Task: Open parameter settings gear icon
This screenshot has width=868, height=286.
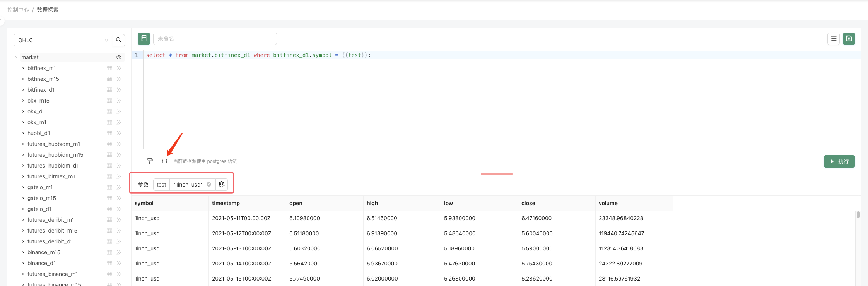Action: (x=222, y=185)
